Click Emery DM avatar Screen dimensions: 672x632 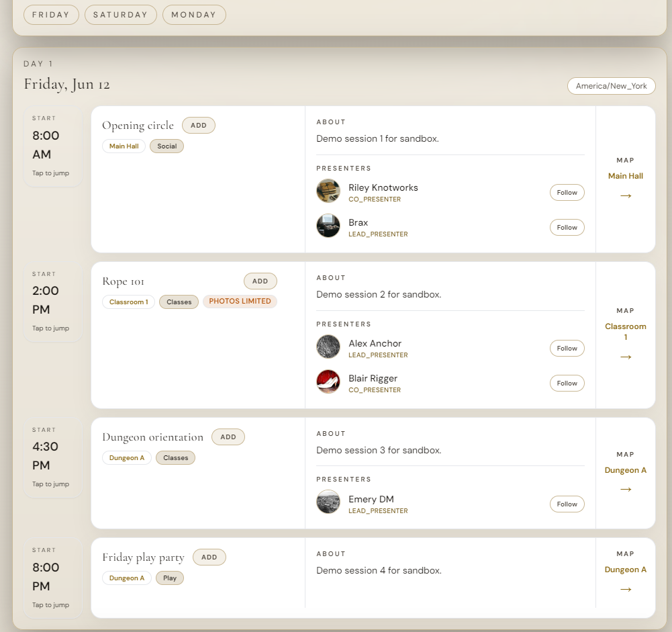(x=328, y=502)
